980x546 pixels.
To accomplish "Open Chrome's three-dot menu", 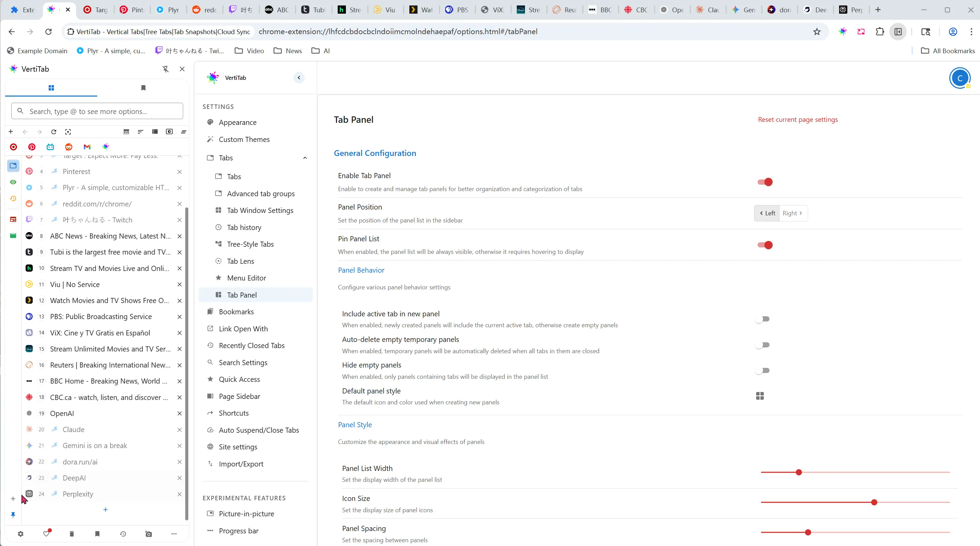I will click(971, 32).
